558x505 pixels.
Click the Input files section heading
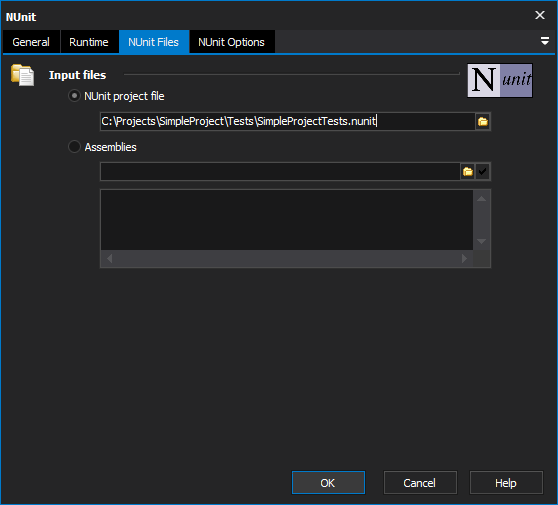[x=78, y=75]
